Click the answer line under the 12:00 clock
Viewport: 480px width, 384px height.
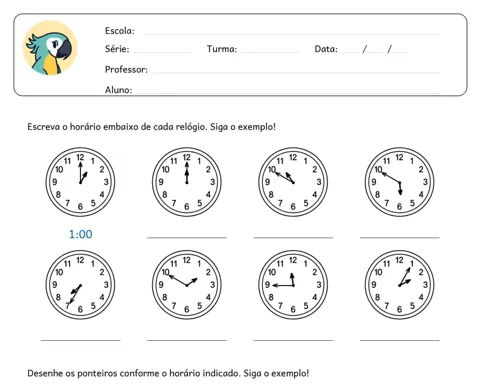(187, 238)
